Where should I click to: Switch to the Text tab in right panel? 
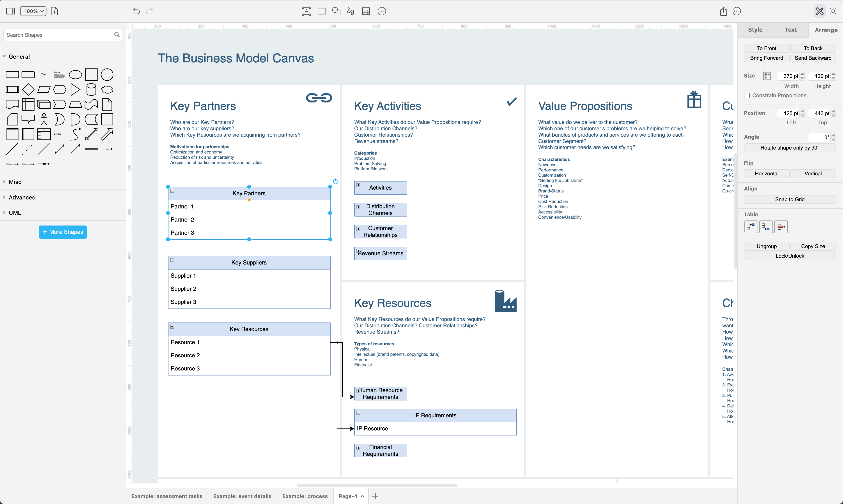790,29
